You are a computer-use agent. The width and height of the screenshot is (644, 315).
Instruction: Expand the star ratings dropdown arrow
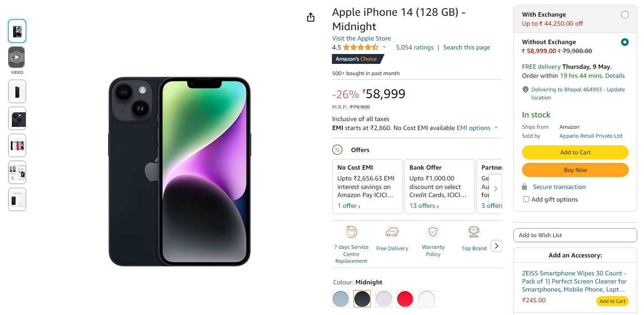click(384, 47)
